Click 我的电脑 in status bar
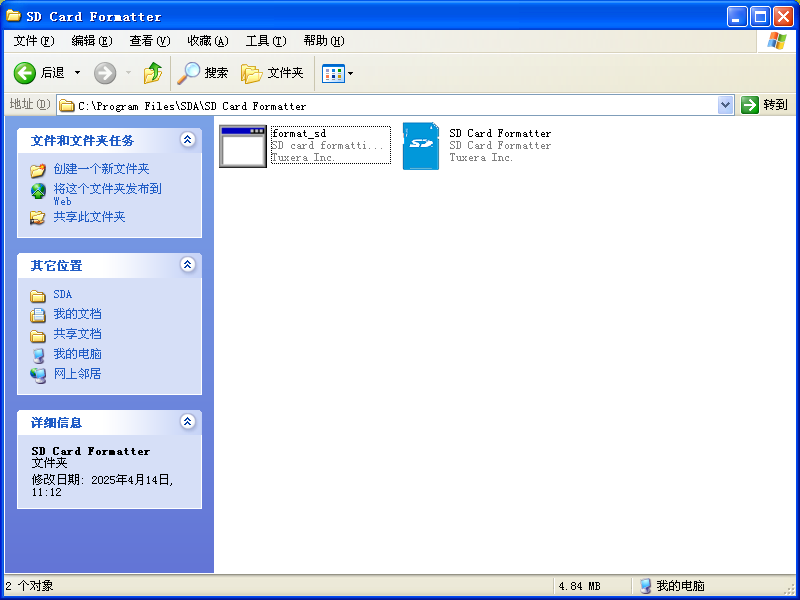 point(680,586)
